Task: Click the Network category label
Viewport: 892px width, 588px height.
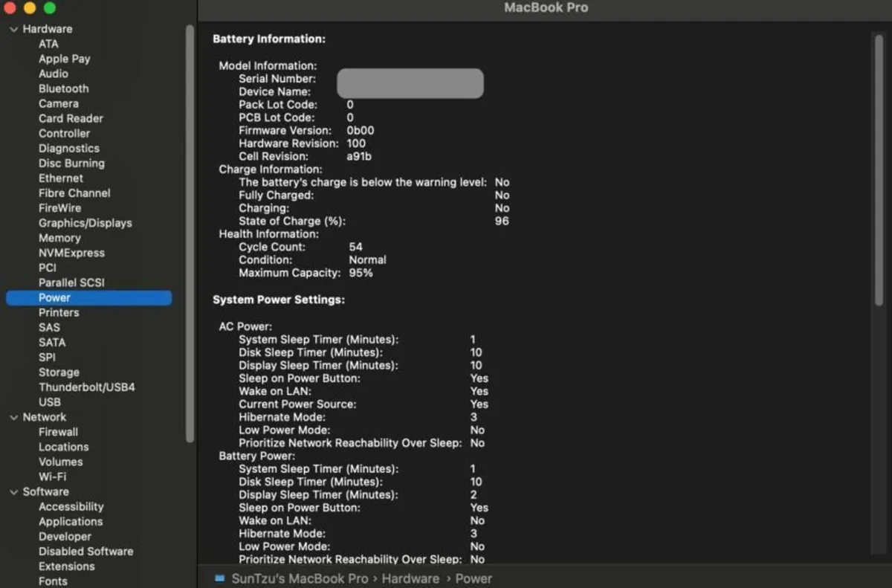Action: (x=45, y=417)
